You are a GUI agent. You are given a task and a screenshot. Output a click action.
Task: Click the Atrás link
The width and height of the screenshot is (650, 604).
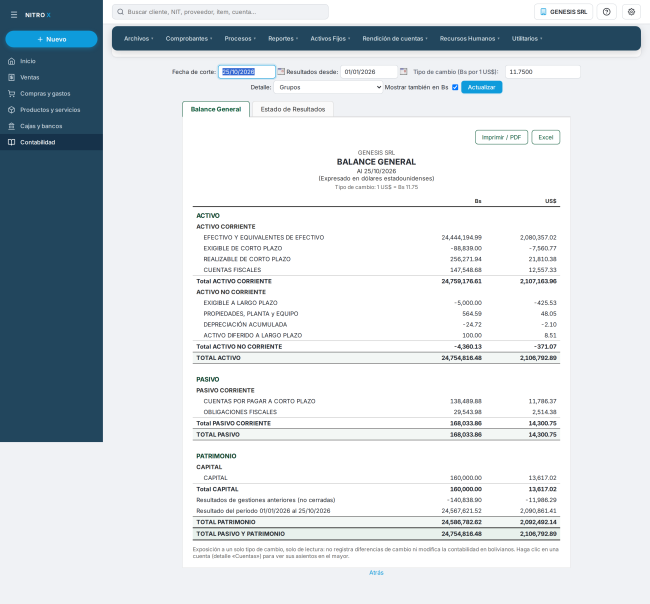(376, 572)
